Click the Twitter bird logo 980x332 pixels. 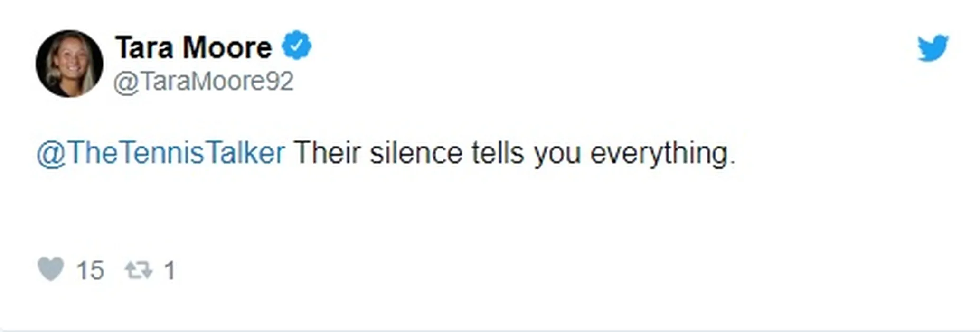coord(933,48)
